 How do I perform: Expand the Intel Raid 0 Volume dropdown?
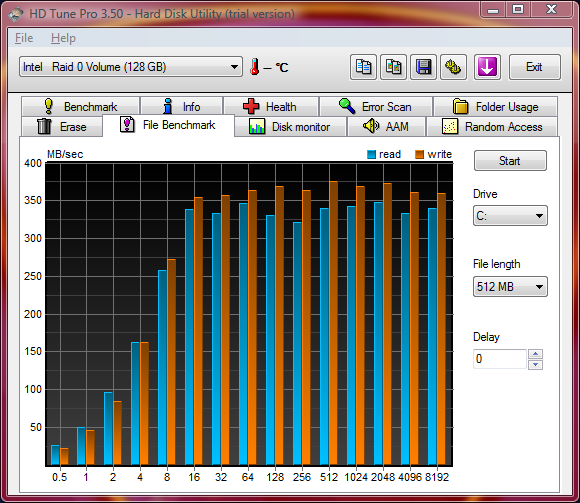tap(131, 67)
